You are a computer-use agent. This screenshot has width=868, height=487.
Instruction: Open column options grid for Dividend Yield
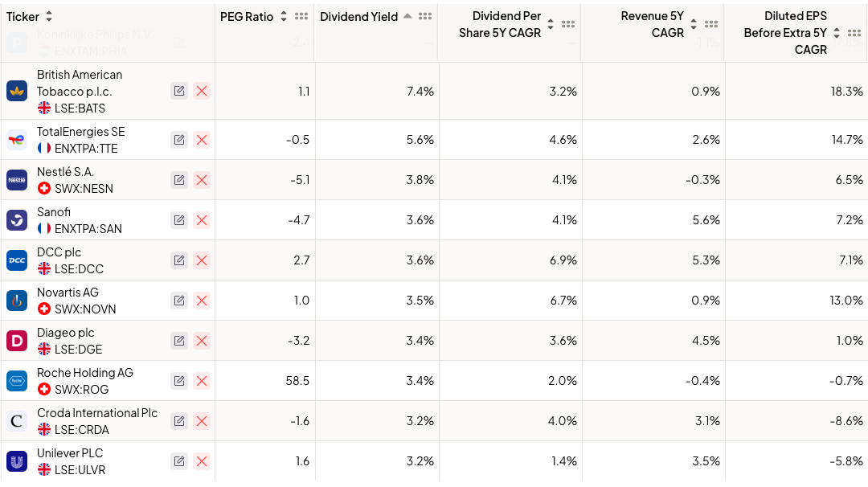point(425,16)
